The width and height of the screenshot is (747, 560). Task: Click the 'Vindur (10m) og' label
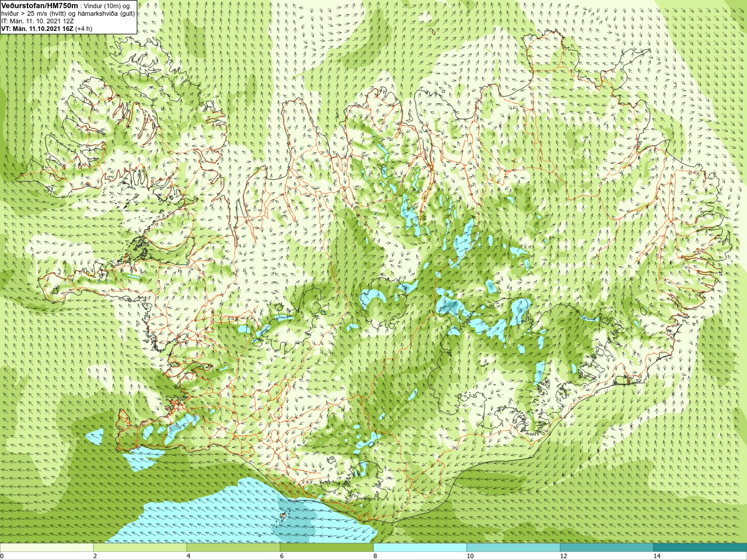pos(107,6)
